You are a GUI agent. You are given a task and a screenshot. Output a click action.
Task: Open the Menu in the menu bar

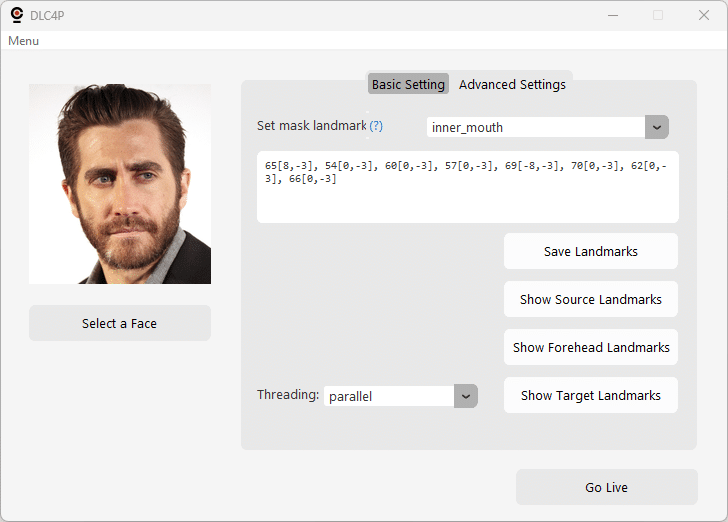(x=23, y=41)
